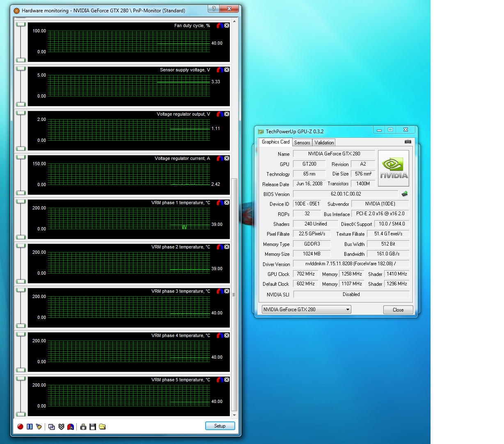Viewport: 504px width, 444px height.
Task: Switch to the Sensors tab in GPU-Z
Action: (x=302, y=143)
